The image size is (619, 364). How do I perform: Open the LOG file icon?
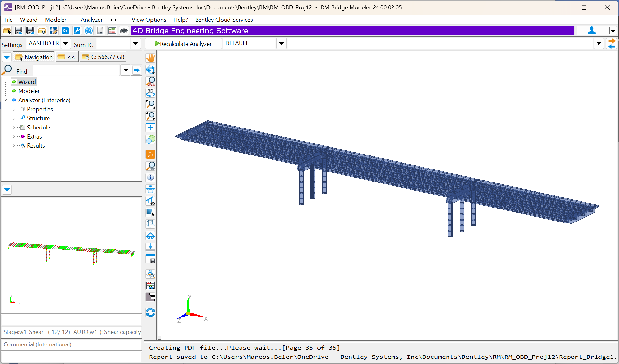pos(101,31)
